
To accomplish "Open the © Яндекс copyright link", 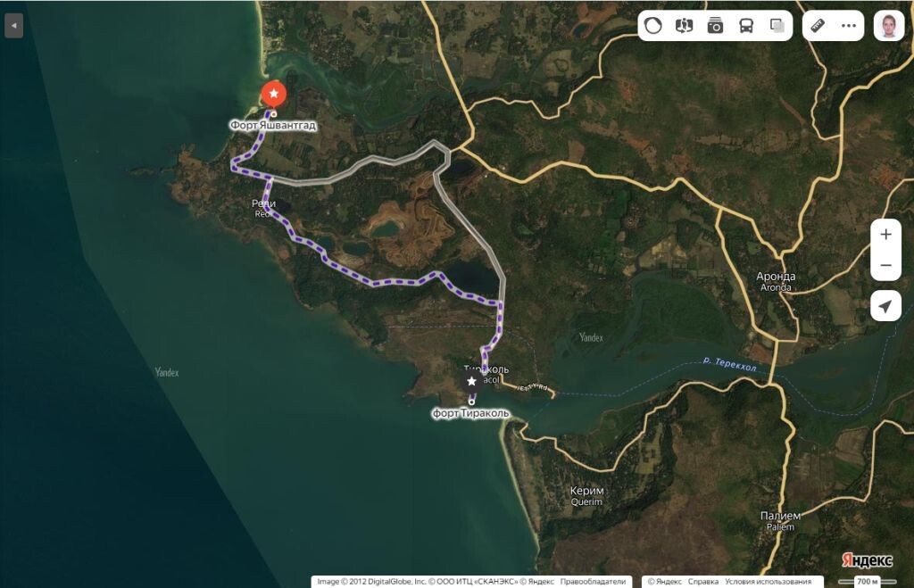I will coord(664,582).
